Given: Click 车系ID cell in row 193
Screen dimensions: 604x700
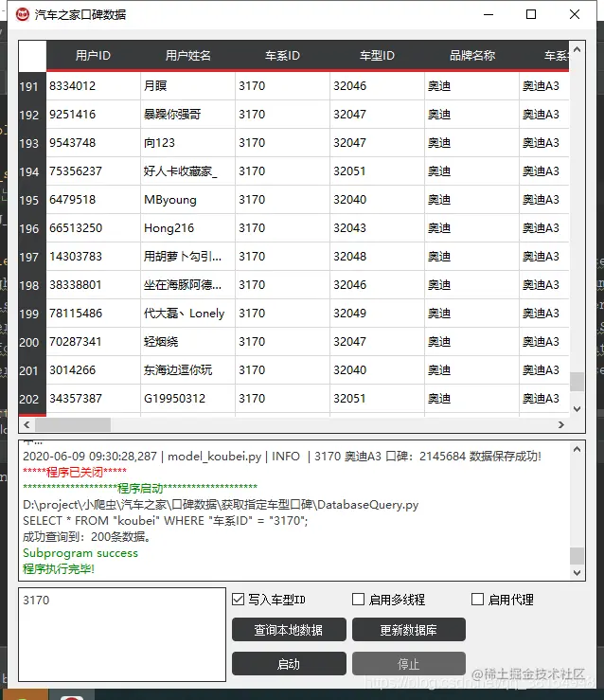Looking at the screenshot, I should (x=282, y=143).
